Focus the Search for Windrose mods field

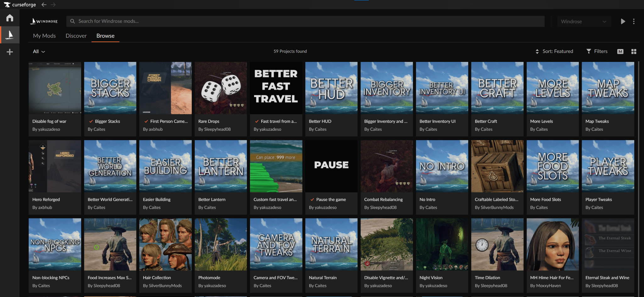click(x=305, y=21)
